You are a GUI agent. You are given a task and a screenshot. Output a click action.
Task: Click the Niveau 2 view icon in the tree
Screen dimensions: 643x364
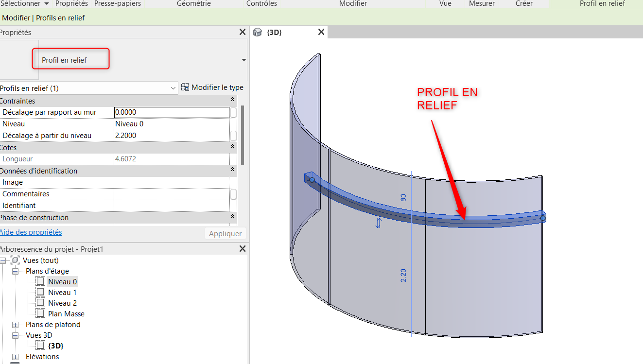40,303
